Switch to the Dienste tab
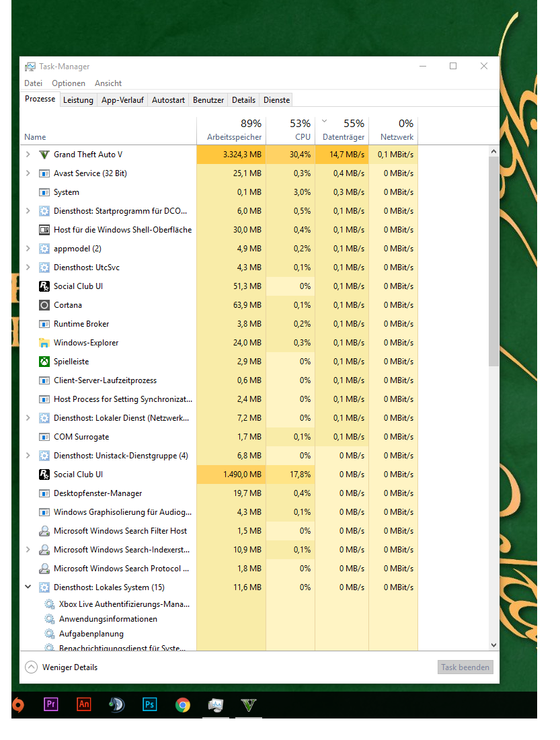This screenshot has width=560, height=740. coord(277,100)
